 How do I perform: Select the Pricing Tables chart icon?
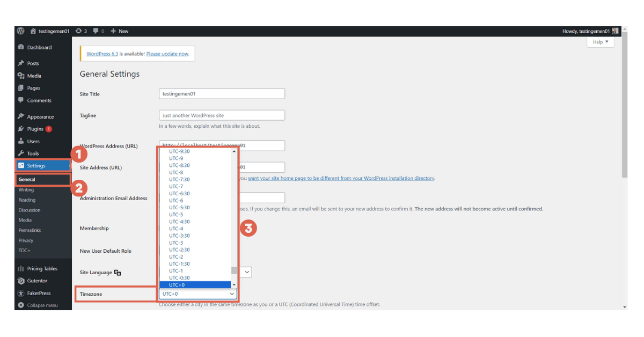point(20,268)
